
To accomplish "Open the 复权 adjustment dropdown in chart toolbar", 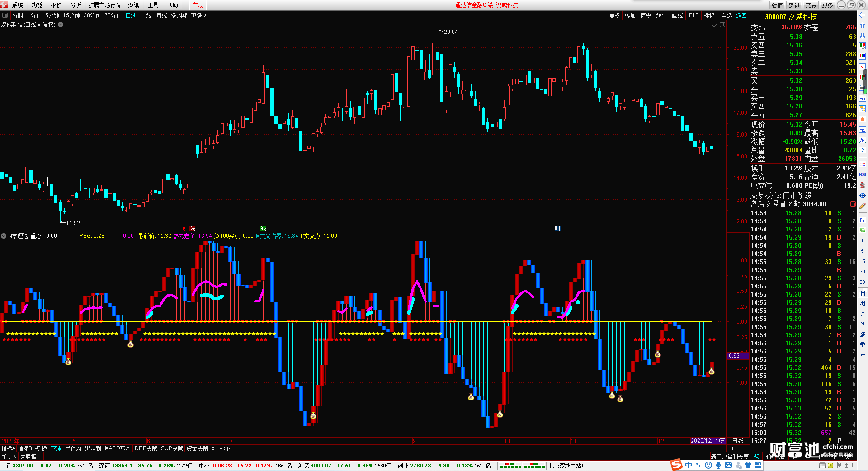I will click(615, 15).
